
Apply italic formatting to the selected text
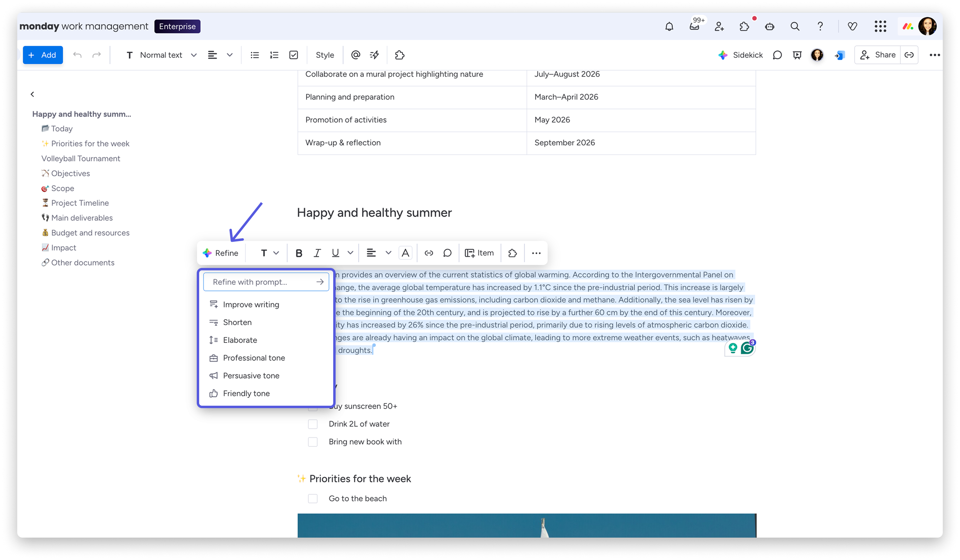pyautogui.click(x=317, y=253)
